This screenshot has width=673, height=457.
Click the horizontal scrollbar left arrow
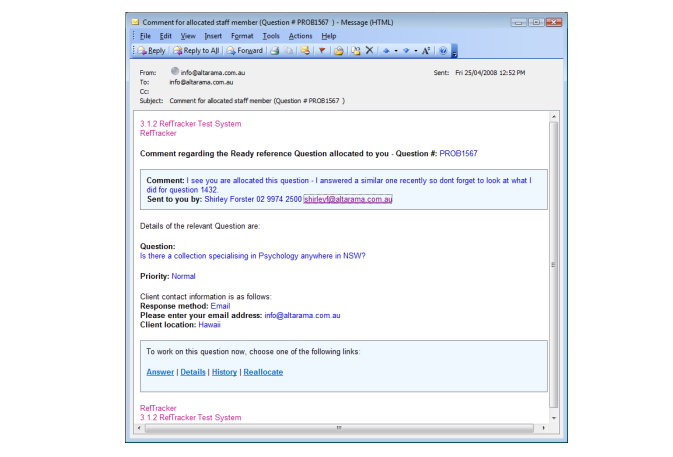coord(139,428)
